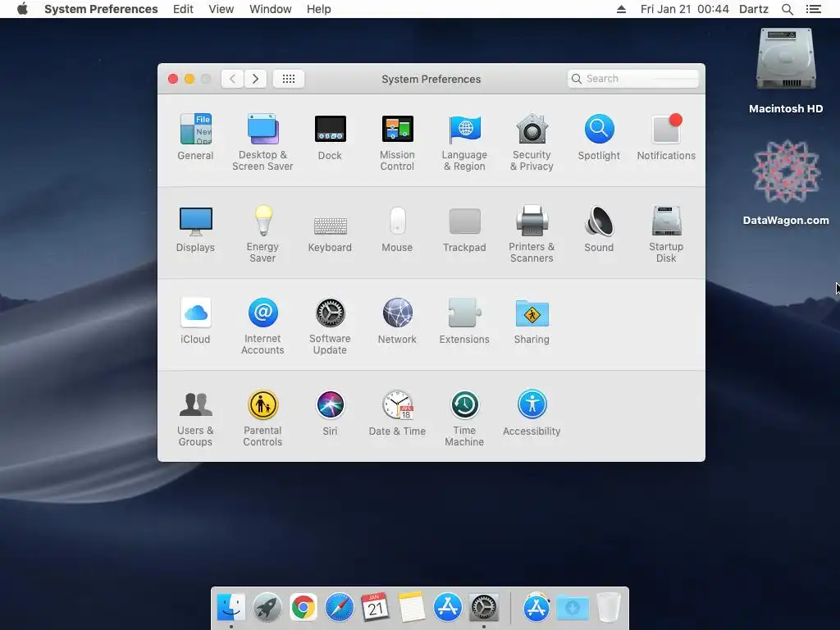Select the Macintosh HD desktop drive

pos(786,71)
